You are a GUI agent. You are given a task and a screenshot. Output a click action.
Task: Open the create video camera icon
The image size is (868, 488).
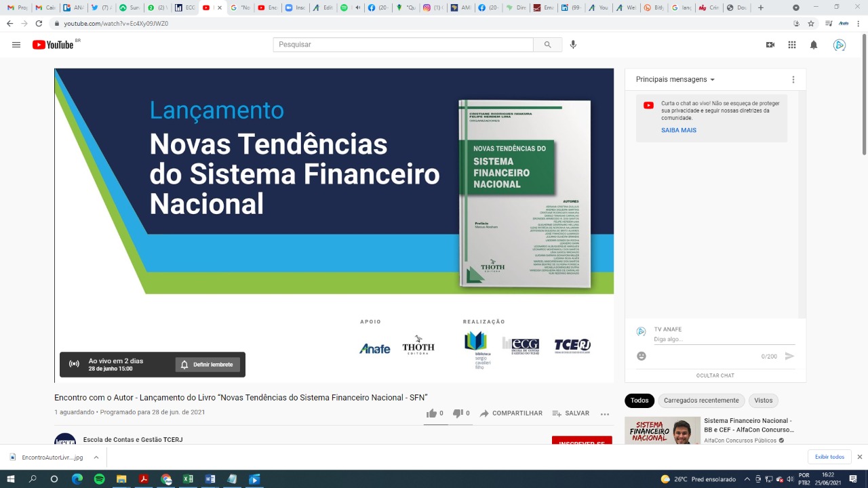(x=770, y=45)
